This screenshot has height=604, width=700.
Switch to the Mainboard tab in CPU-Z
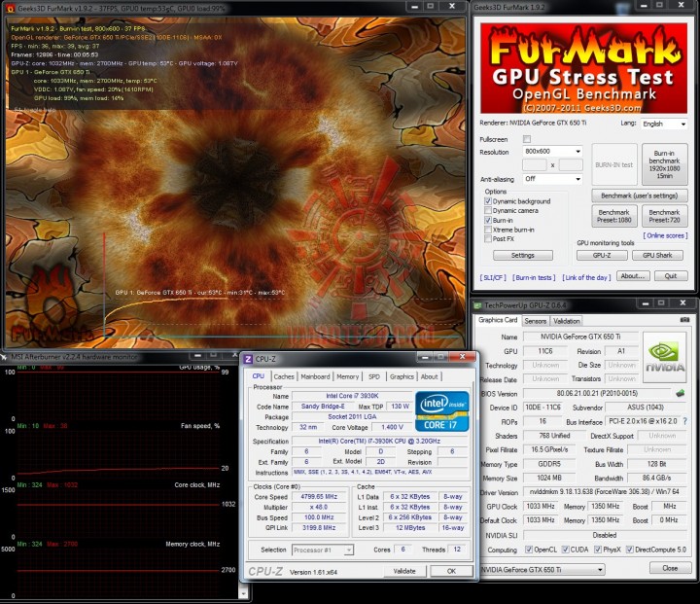tap(315, 376)
